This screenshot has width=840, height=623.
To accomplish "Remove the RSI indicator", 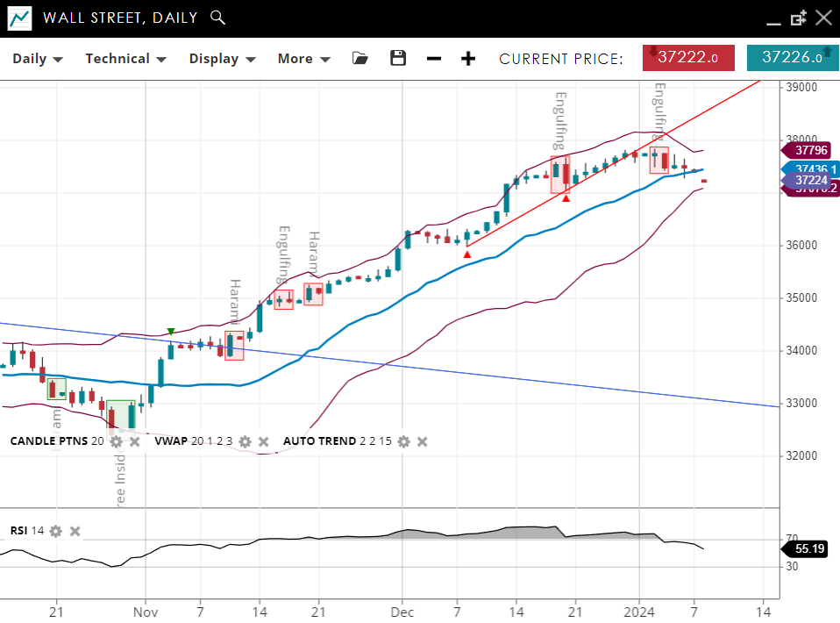I will (75, 531).
